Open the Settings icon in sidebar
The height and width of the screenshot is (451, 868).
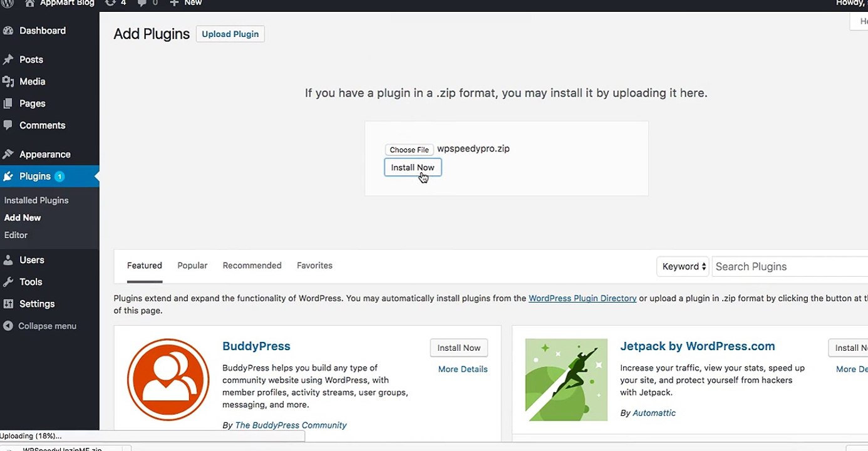(8, 304)
